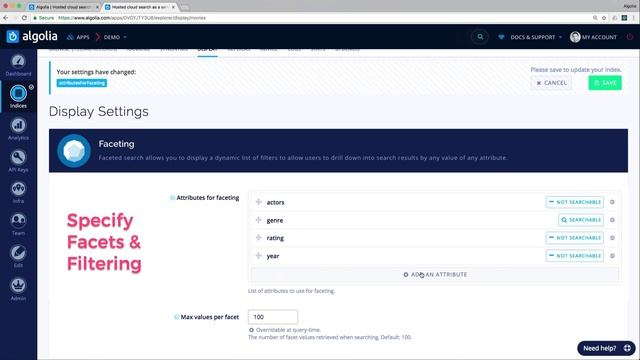Bookmark page with the star icon
640x360 pixels.
click(604, 18)
